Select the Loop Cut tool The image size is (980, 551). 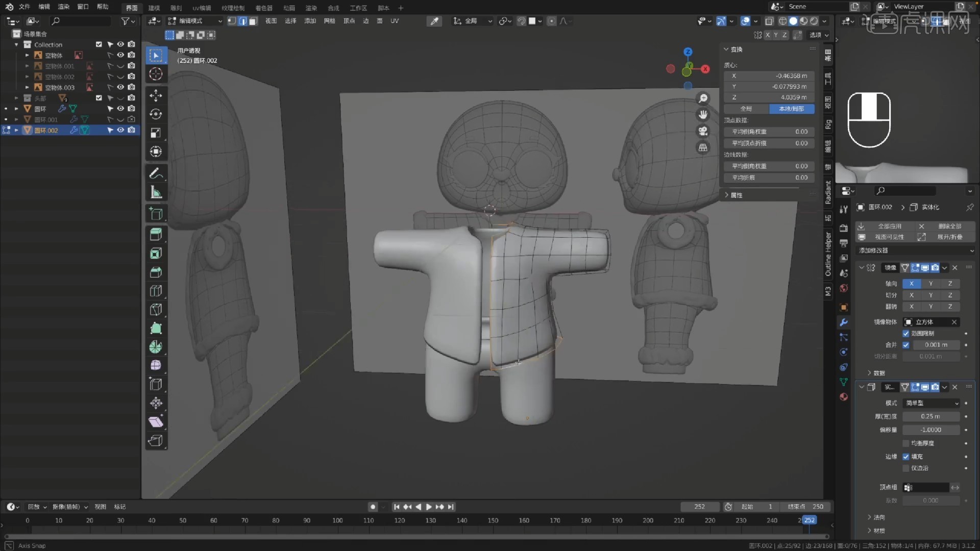click(x=156, y=291)
